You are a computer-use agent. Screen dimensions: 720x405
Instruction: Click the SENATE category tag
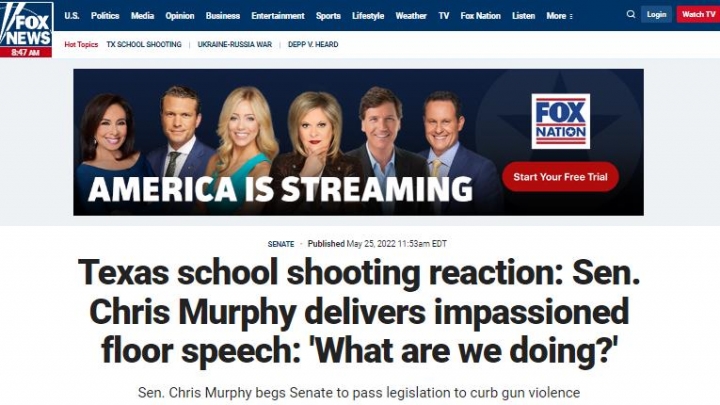point(281,244)
